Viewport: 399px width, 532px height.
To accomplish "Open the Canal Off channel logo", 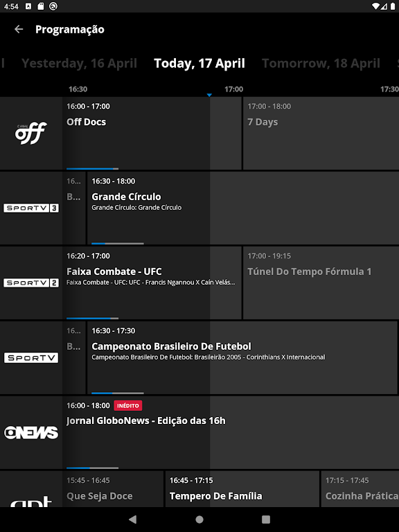I will [31, 134].
